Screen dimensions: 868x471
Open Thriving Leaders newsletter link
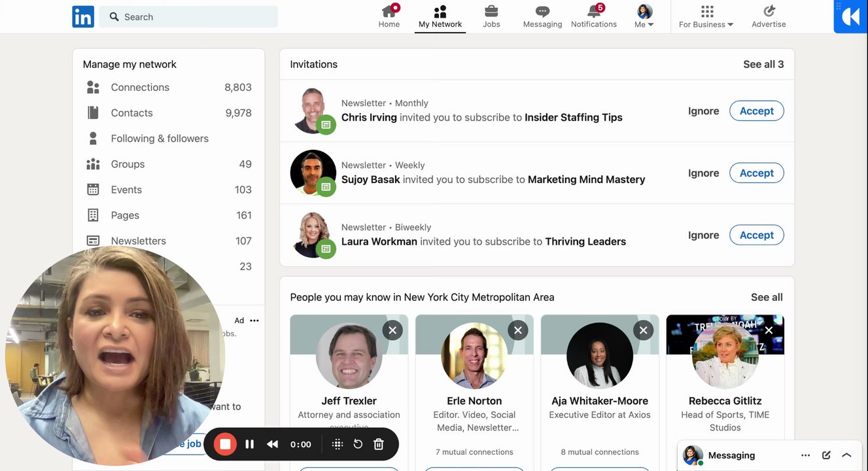[x=585, y=242]
